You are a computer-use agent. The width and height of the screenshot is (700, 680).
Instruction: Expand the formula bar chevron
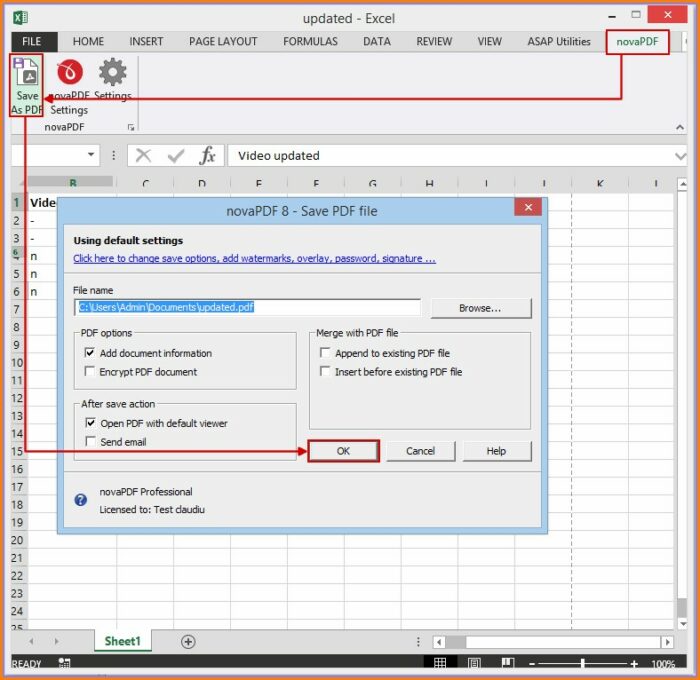point(680,156)
